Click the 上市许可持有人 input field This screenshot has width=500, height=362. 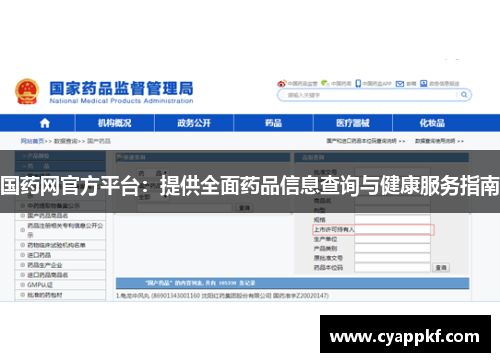392,229
